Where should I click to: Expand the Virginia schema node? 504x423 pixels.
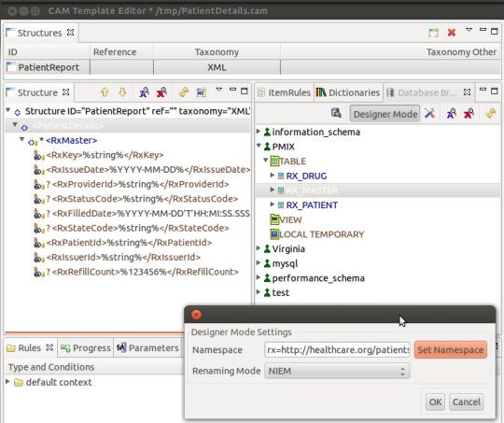click(x=259, y=248)
